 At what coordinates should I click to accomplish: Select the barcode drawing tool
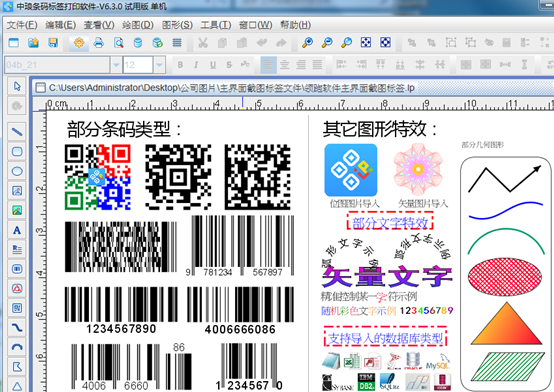coord(17,269)
